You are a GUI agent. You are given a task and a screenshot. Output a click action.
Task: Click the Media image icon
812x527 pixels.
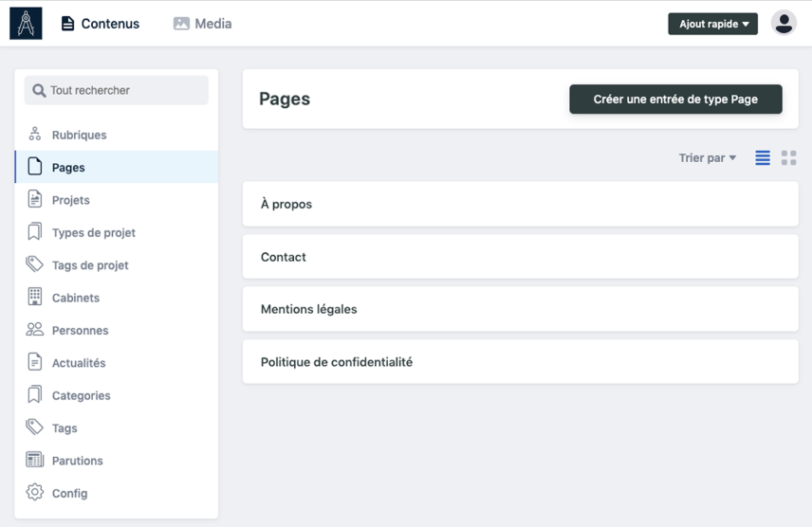click(181, 24)
